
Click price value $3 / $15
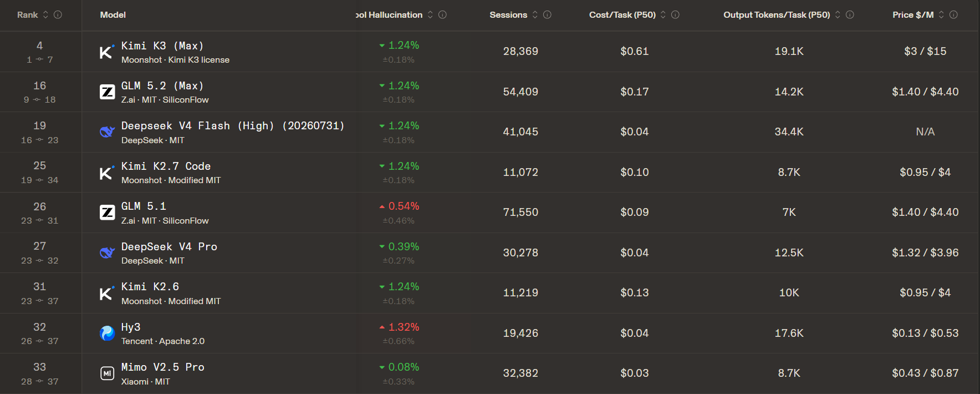(x=925, y=52)
